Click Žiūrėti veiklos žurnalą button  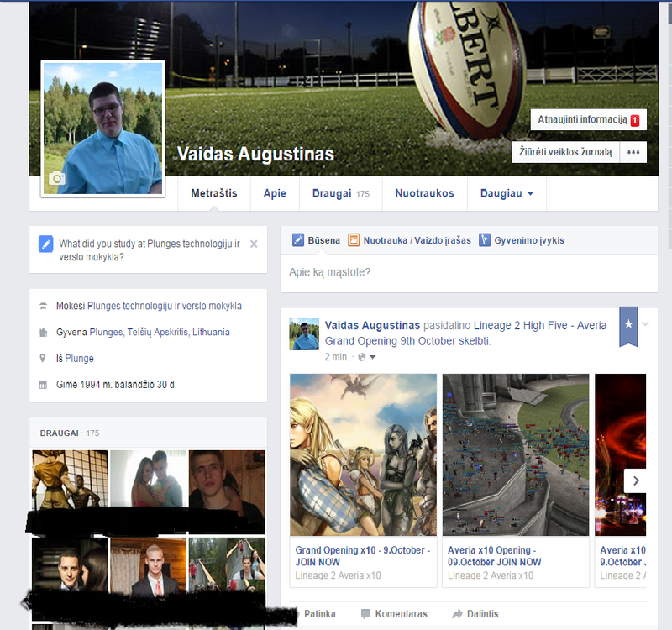pos(565,152)
